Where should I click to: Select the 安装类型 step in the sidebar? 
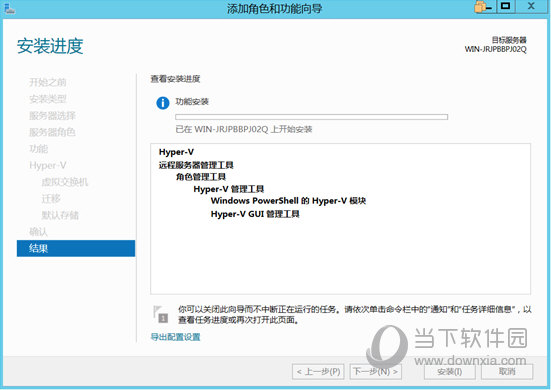47,99
